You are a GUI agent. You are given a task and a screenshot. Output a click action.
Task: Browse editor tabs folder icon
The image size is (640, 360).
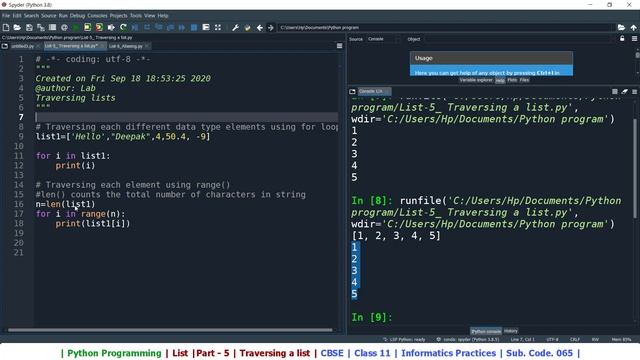click(x=5, y=46)
